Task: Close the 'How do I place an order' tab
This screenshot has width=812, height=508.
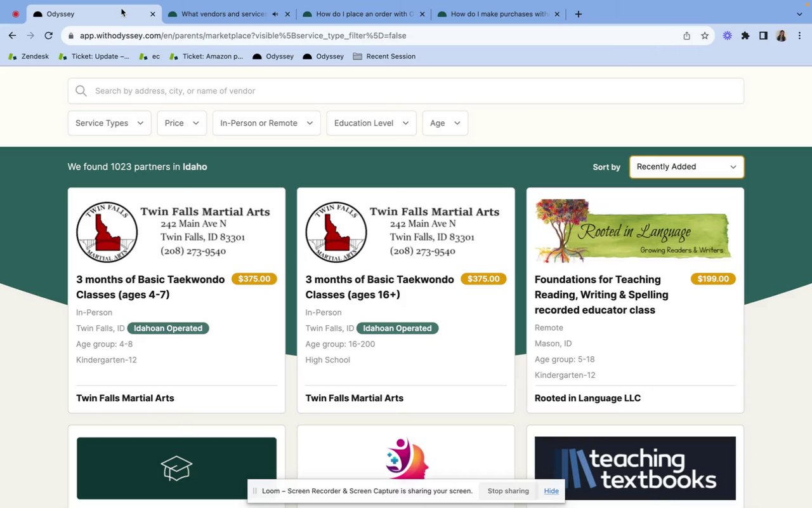Action: click(x=422, y=14)
